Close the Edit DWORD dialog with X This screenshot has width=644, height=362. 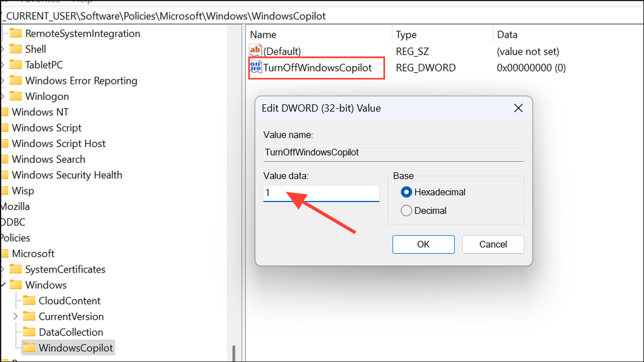[x=518, y=108]
